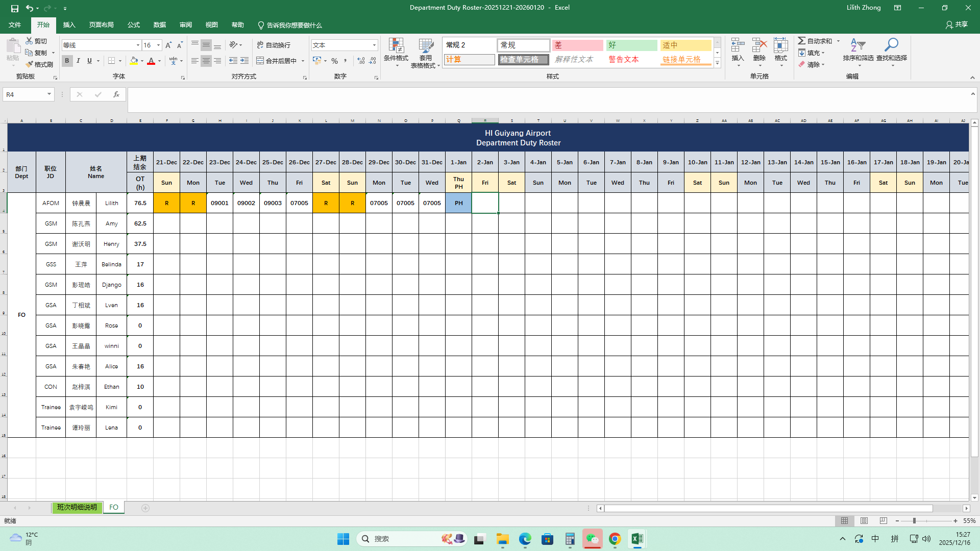Click the Insert Function fx icon
Viewport: 980px width, 551px height.
point(116,94)
